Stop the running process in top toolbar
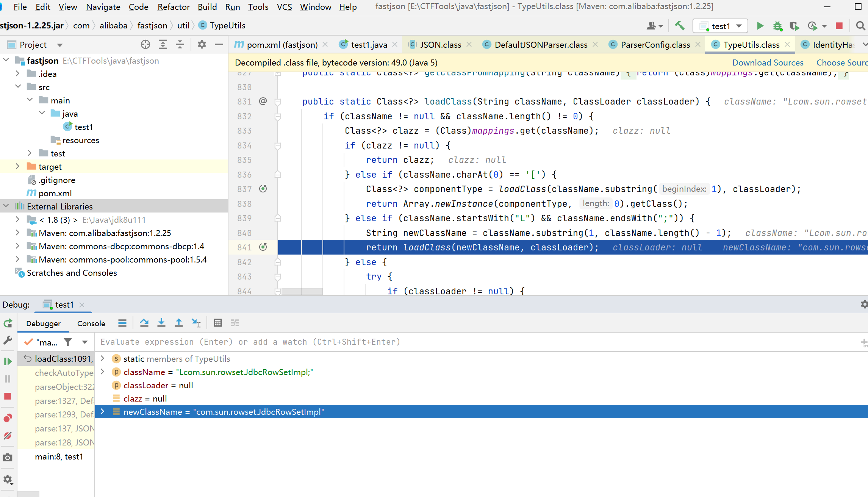868x497 pixels. point(839,26)
